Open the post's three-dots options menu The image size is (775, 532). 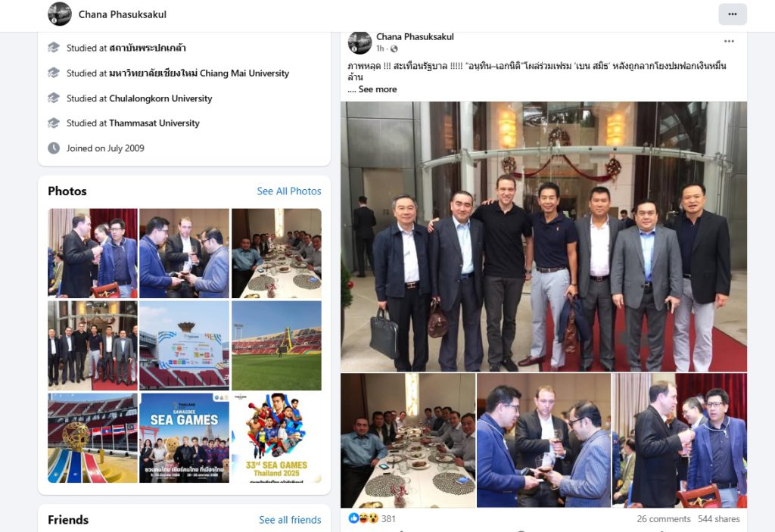click(x=729, y=41)
